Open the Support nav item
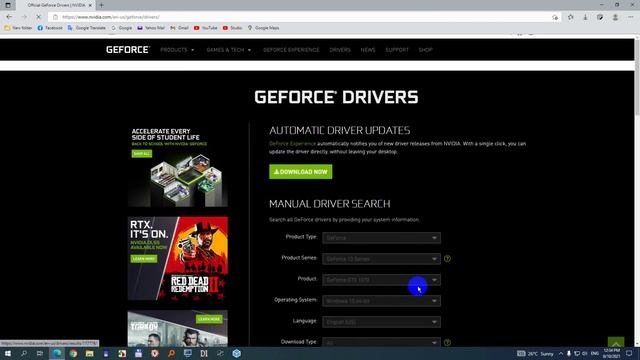The image size is (640, 360). 397,50
